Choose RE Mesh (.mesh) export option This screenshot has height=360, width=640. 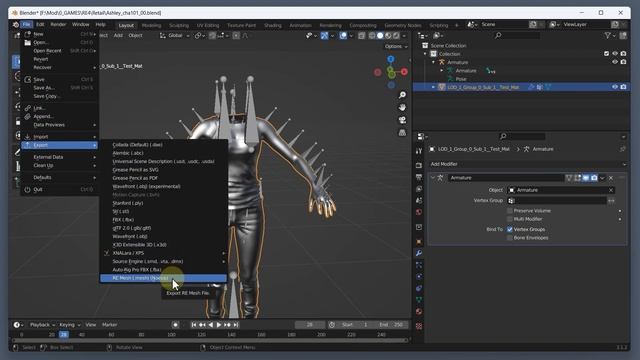pos(163,278)
